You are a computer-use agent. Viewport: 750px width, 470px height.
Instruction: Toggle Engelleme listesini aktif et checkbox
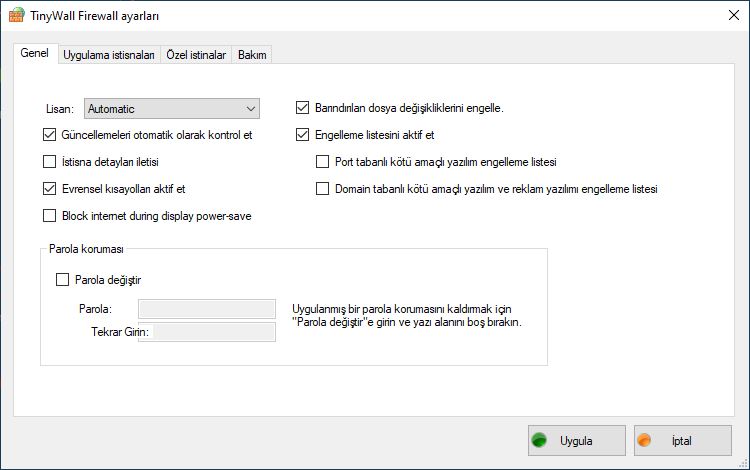point(302,135)
